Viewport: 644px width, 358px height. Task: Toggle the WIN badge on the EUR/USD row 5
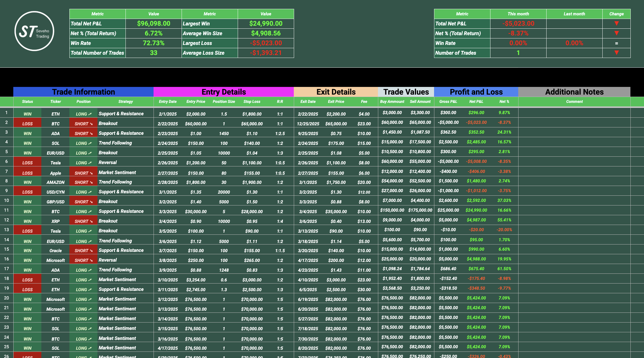point(27,153)
